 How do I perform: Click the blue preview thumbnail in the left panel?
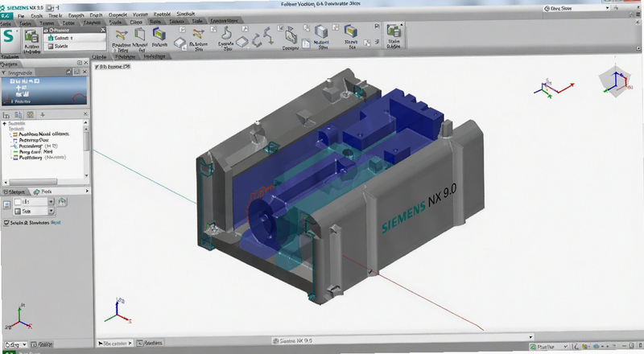tap(44, 90)
